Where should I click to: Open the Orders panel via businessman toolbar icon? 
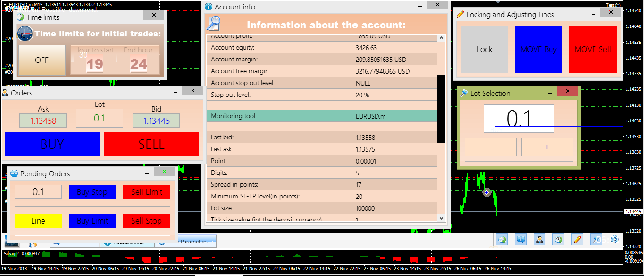tap(540, 240)
